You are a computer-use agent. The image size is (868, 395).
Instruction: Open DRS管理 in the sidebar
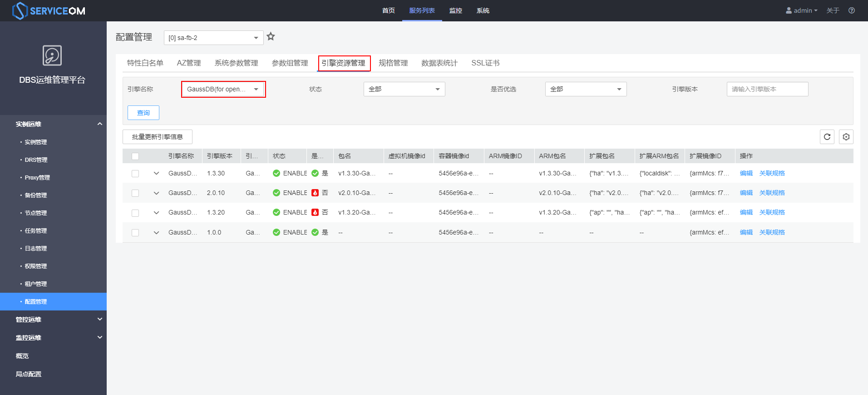click(53, 160)
